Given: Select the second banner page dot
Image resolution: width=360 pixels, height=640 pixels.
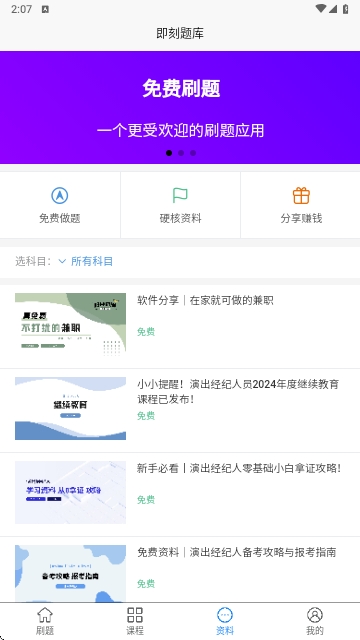Looking at the screenshot, I should click(181, 153).
